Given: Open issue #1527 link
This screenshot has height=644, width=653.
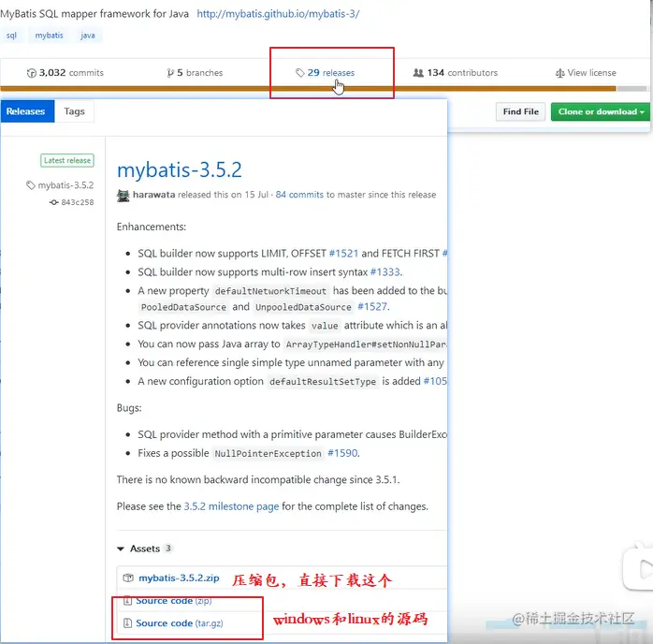Looking at the screenshot, I should 372,307.
